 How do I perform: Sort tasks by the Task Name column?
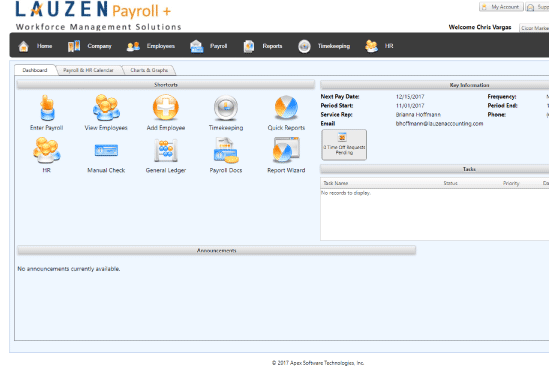pyautogui.click(x=336, y=183)
